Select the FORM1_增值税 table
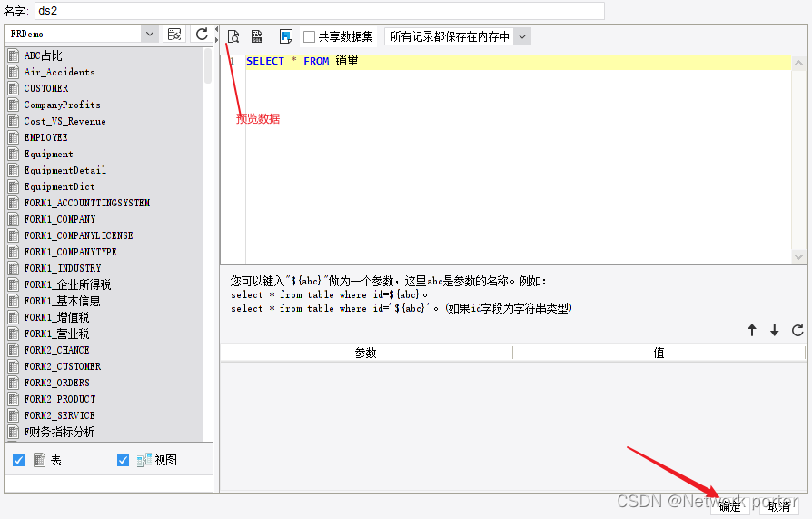Screen dimensions: 812x519 pyautogui.click(x=56, y=317)
